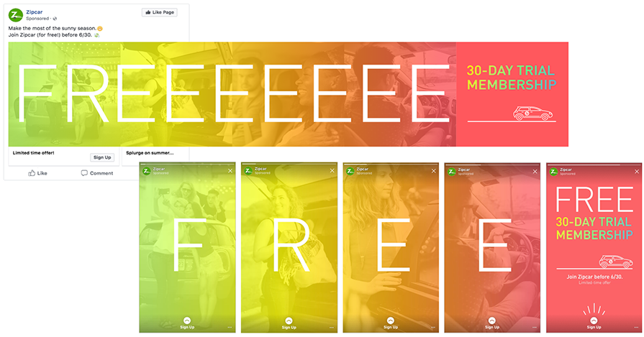
Task: Click the 30-Day Trial Membership carousel card
Action: tap(512, 94)
